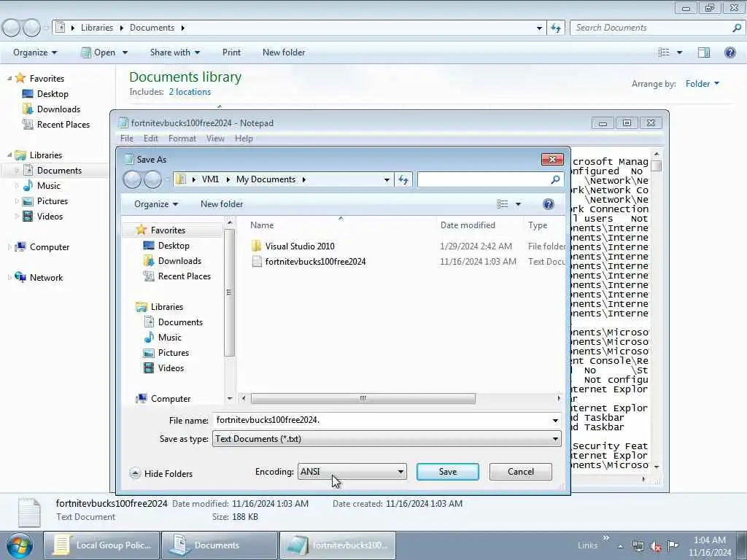Click refresh icon in Save As address bar

pyautogui.click(x=403, y=179)
